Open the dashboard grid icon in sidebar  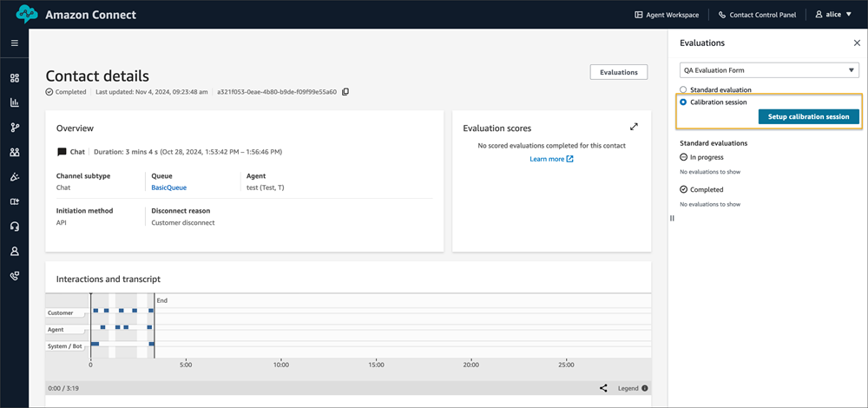[x=15, y=78]
